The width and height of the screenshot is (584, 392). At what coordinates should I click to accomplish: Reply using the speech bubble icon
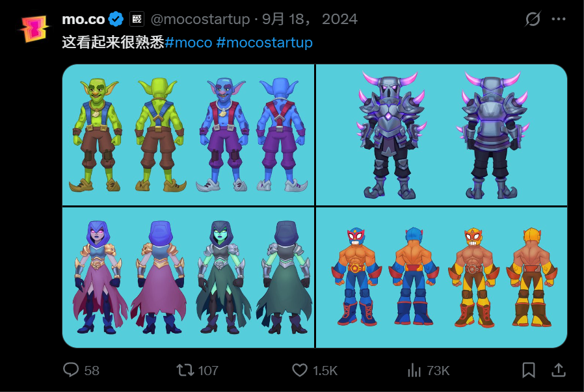(x=71, y=370)
